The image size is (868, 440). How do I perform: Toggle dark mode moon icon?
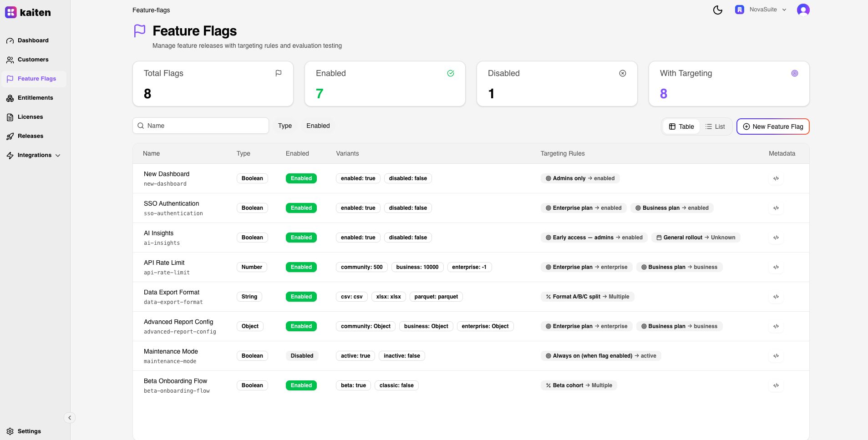pos(717,10)
